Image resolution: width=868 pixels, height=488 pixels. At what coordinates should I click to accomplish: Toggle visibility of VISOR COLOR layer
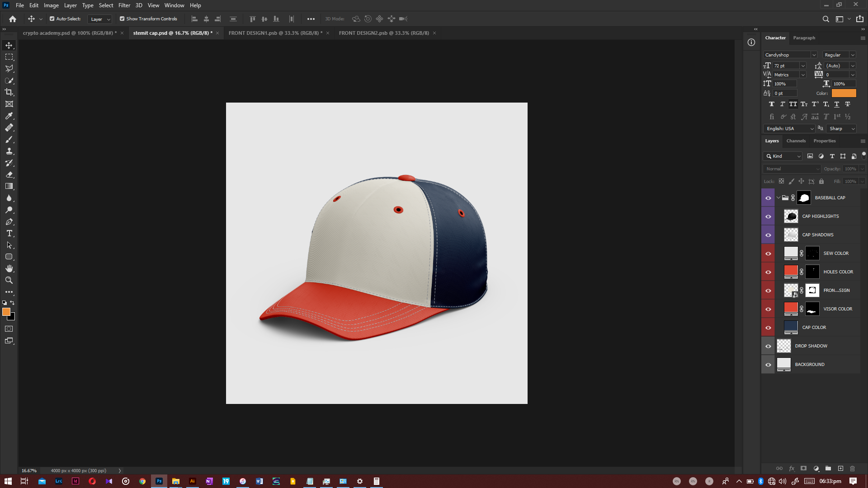[x=768, y=309]
